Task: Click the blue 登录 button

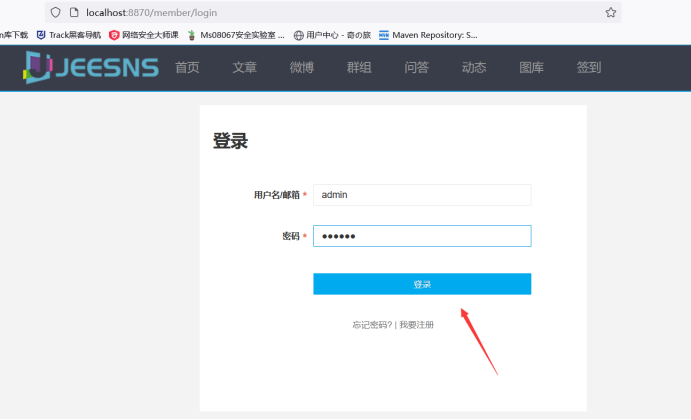Action: coord(422,284)
